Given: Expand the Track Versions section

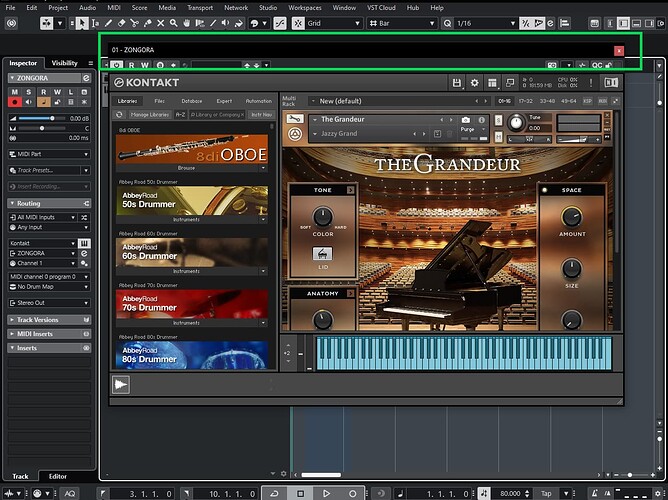Looking at the screenshot, I should point(49,320).
